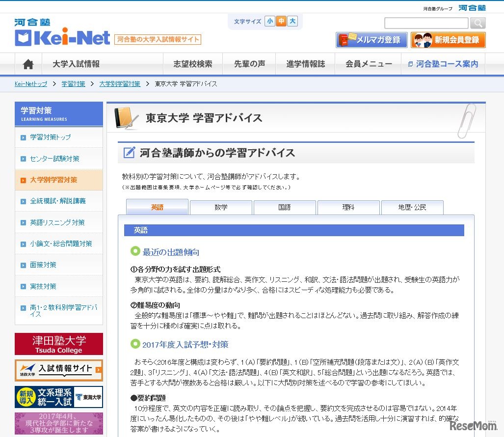504x437 pixels.
Task: Open メルマガ登録 button
Action: pos(371,40)
